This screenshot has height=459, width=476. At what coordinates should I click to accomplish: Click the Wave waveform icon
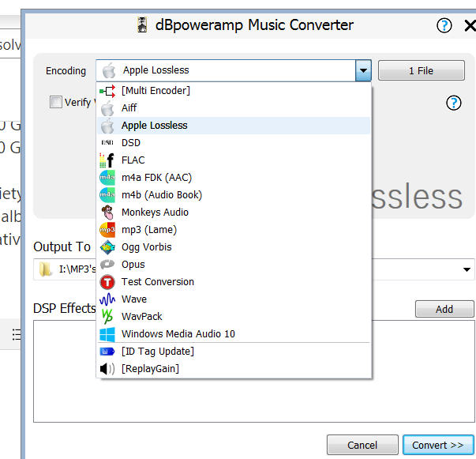pos(107,299)
